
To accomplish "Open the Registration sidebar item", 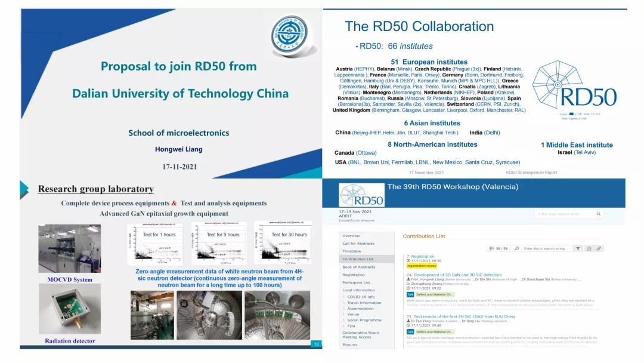I will click(353, 275).
